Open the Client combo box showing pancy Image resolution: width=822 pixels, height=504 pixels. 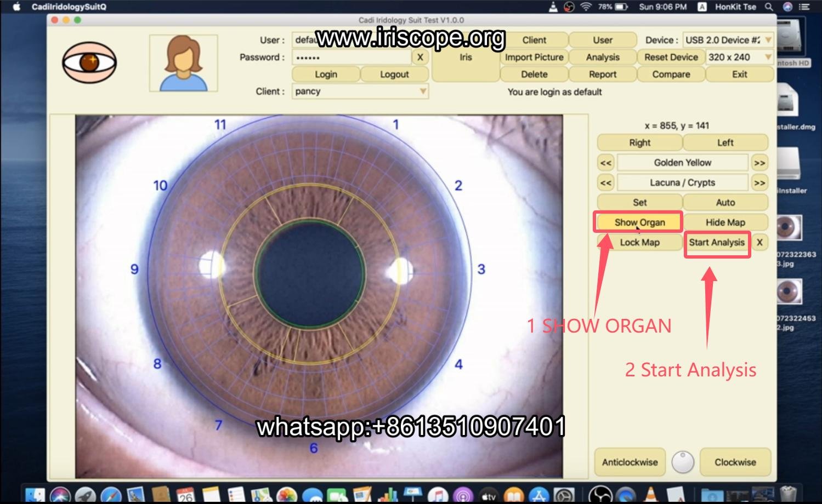click(360, 91)
